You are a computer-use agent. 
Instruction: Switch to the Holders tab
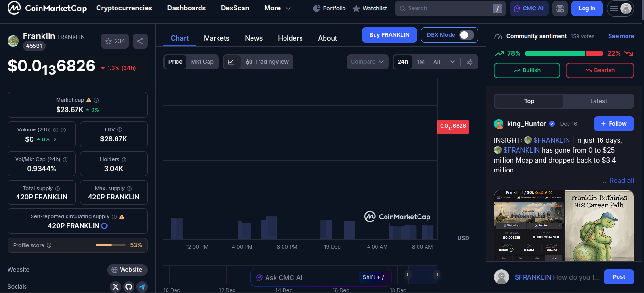tap(290, 38)
